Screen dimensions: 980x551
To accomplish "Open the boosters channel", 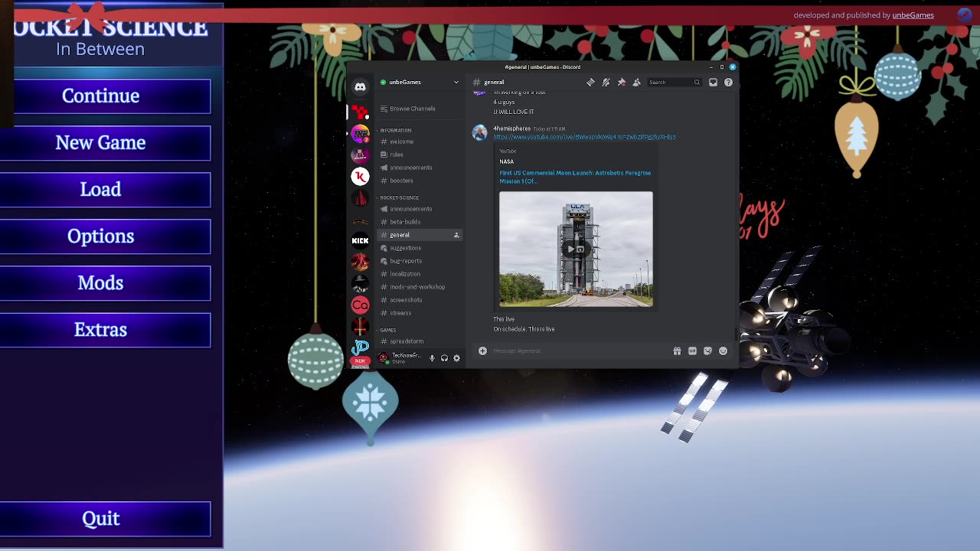I will click(x=420, y=181).
